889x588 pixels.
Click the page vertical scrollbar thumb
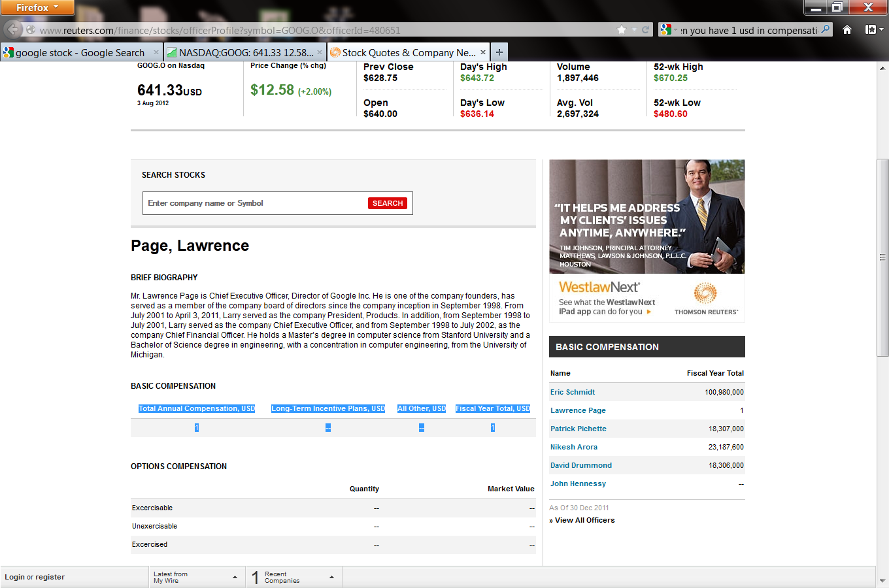coord(882,257)
